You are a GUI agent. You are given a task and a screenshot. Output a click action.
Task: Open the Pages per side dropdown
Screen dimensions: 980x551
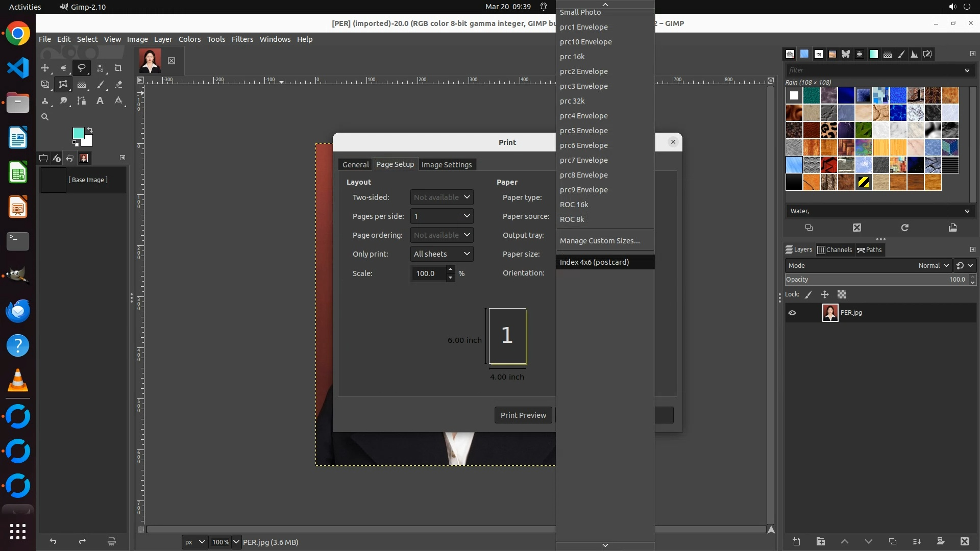(x=442, y=216)
